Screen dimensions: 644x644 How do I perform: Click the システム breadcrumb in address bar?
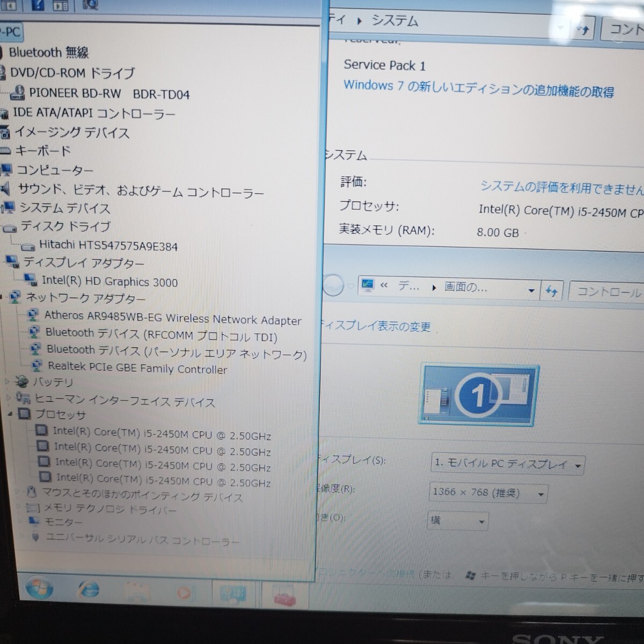pos(394,21)
